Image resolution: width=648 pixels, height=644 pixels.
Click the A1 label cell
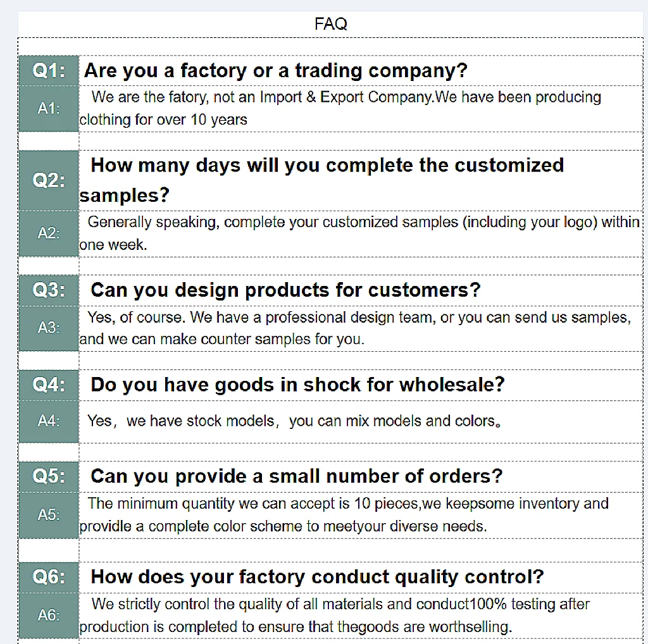point(49,109)
